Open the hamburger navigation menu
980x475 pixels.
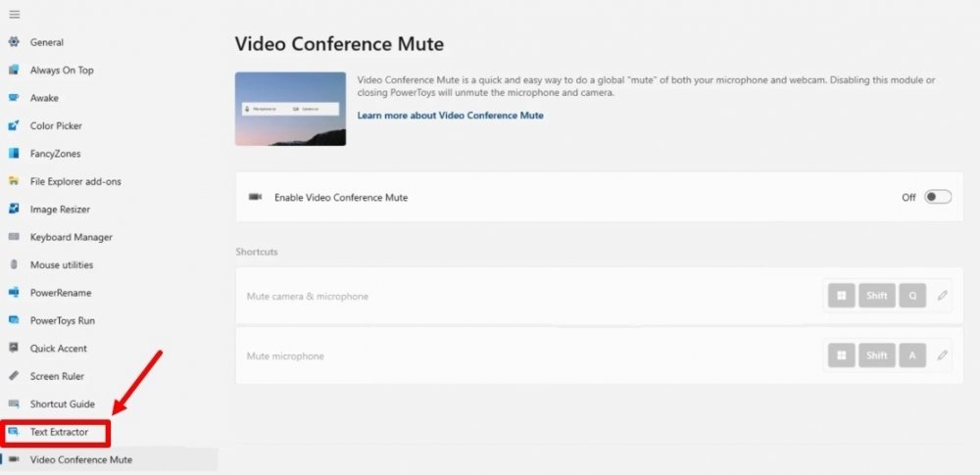tap(14, 15)
